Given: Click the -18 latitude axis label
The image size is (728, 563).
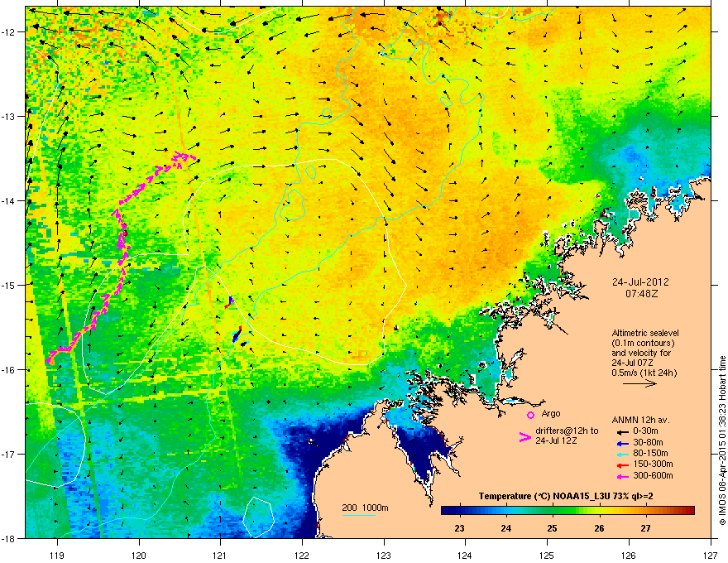Looking at the screenshot, I should coord(9,538).
